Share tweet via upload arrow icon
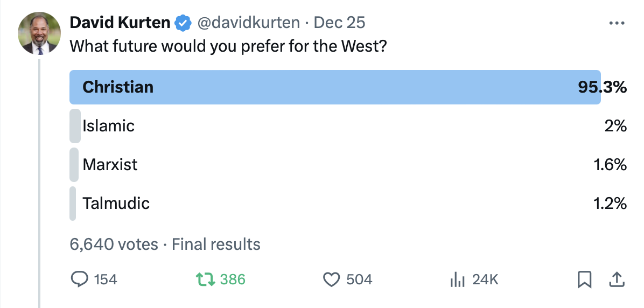 (616, 279)
